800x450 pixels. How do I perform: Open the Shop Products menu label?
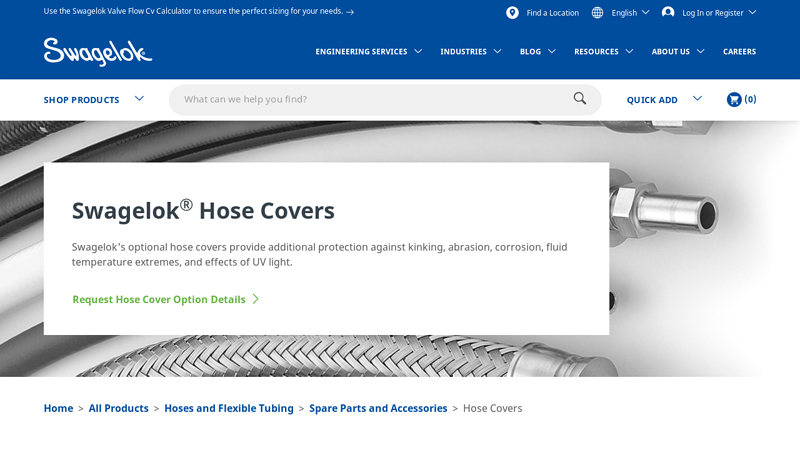(81, 100)
